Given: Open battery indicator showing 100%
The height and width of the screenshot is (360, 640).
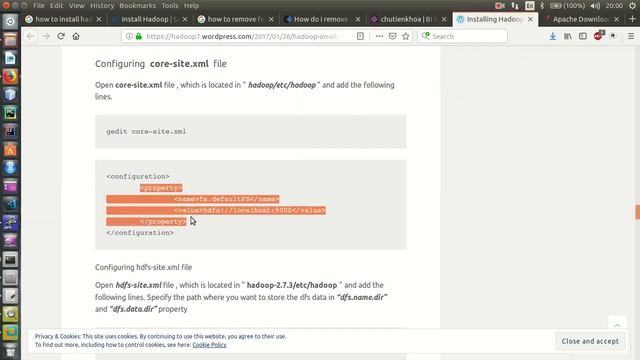Looking at the screenshot, I should 567,5.
